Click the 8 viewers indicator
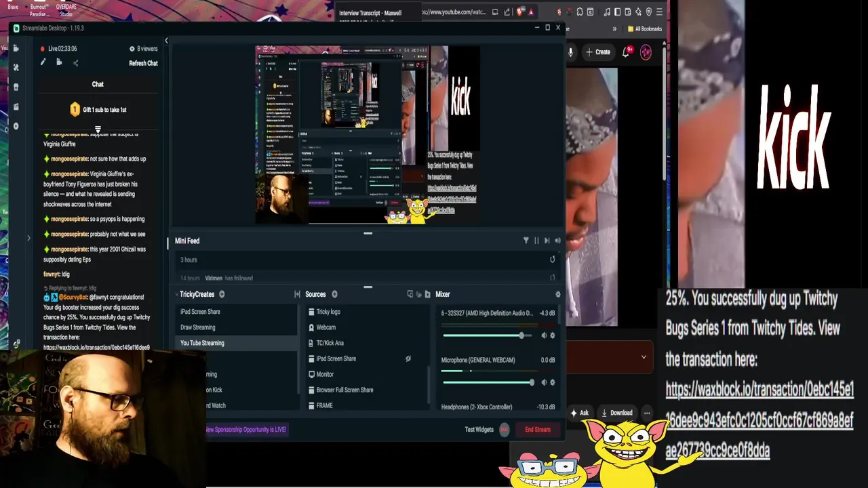Viewport: 868px width, 488px height. point(143,49)
